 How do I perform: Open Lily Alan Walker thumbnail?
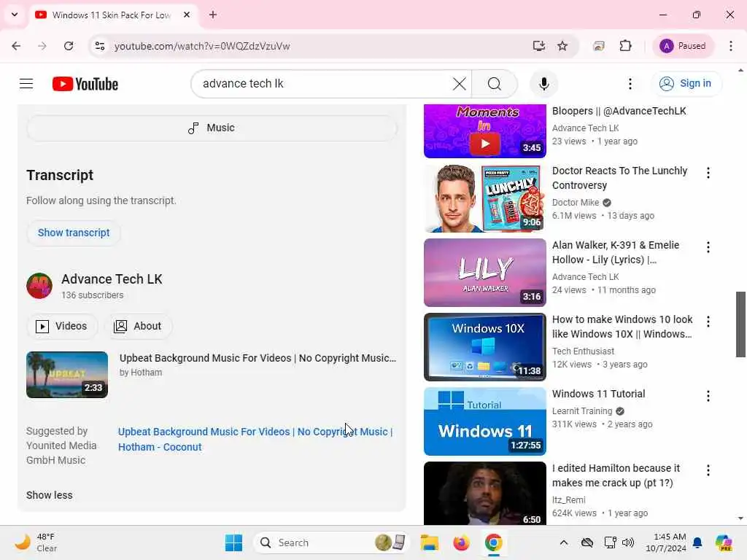(485, 273)
